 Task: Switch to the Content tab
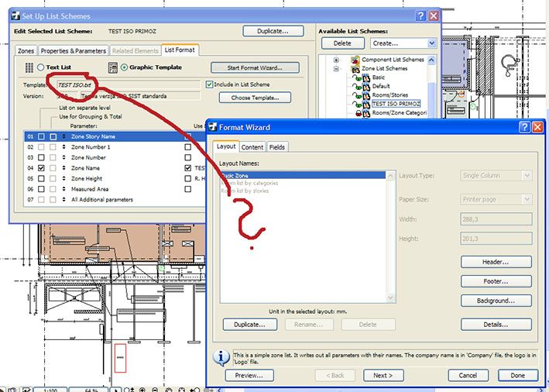pyautogui.click(x=252, y=147)
